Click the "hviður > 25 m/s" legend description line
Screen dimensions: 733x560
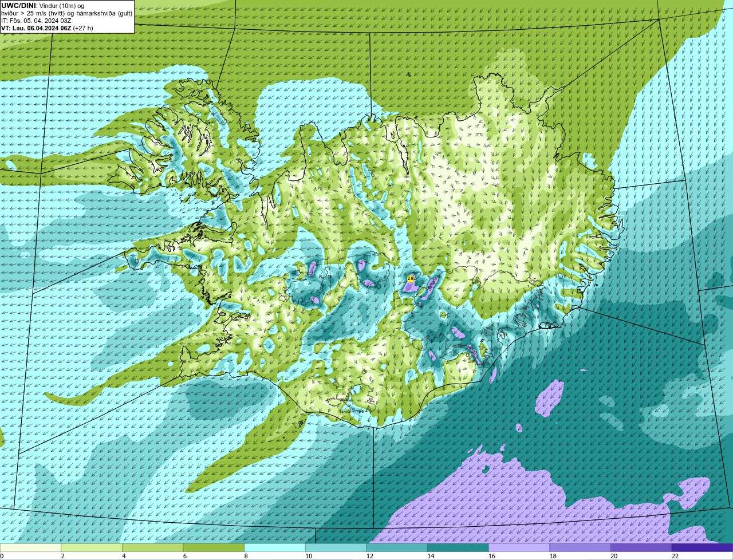click(x=67, y=13)
